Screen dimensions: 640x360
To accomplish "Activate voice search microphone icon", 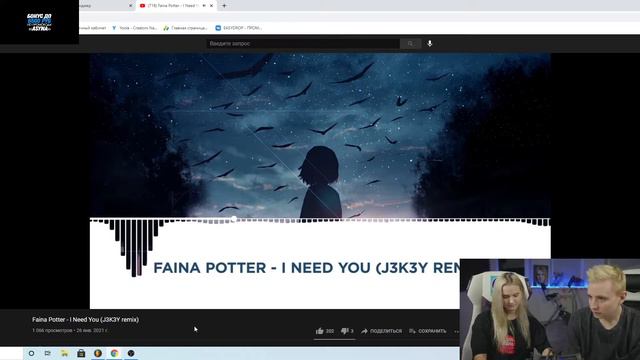I will tap(430, 44).
